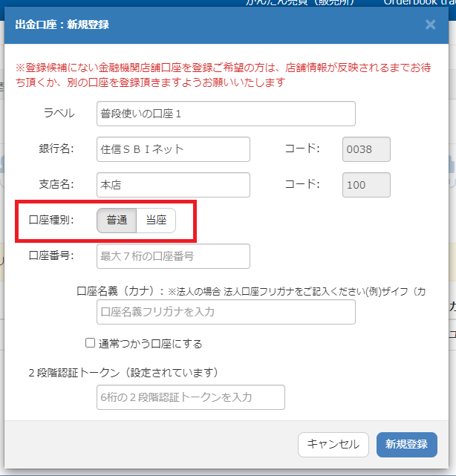
Task: Click the branch code field showing 100
Action: coord(366,185)
